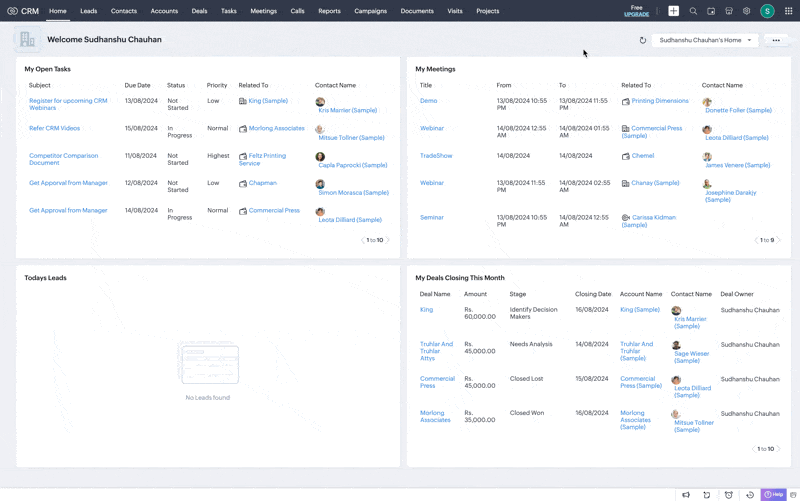Click Josephine Darakjy contact avatar

coord(707,184)
